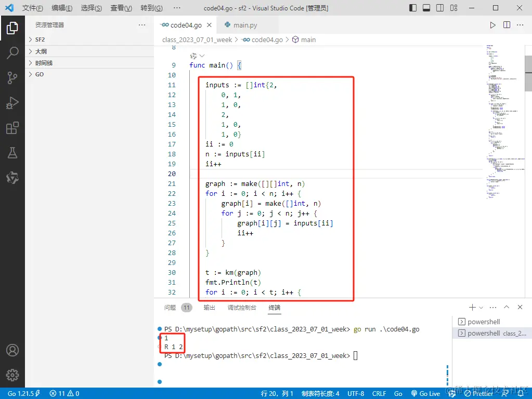Expand the code action dropdown above main
This screenshot has height=399, width=532.
click(202, 56)
